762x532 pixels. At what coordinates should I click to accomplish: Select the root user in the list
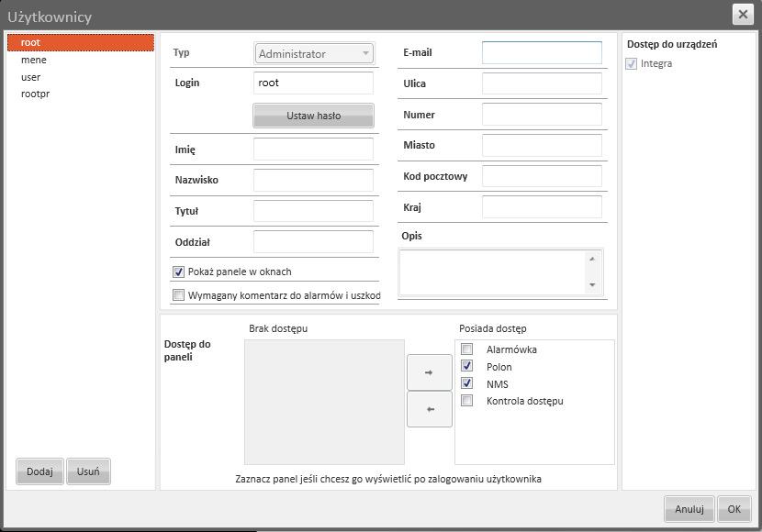80,43
